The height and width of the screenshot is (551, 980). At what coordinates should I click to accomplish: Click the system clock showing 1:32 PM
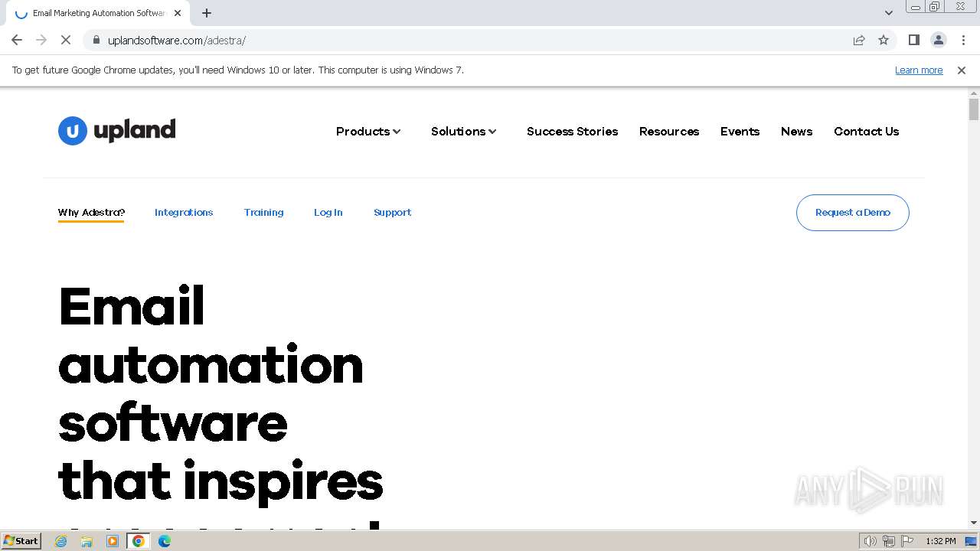pyautogui.click(x=941, y=541)
